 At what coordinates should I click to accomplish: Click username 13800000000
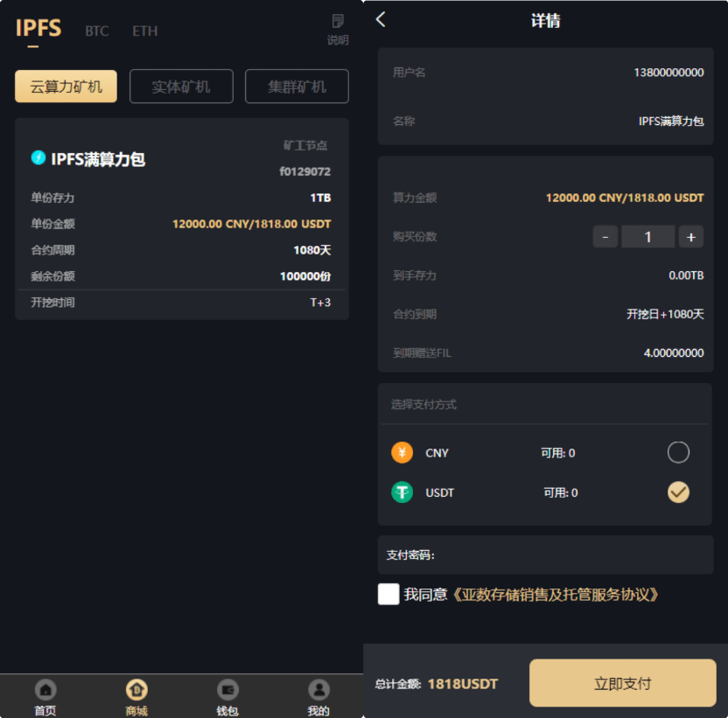point(668,73)
